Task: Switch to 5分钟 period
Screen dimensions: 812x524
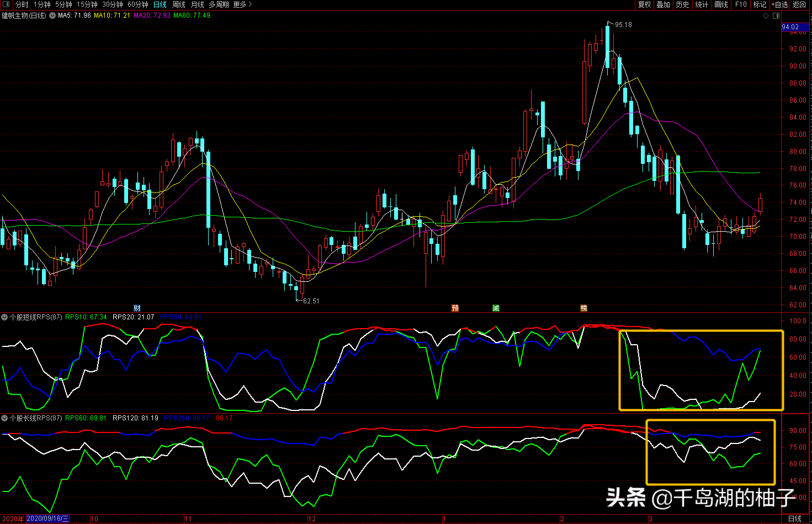Action: 63,4
